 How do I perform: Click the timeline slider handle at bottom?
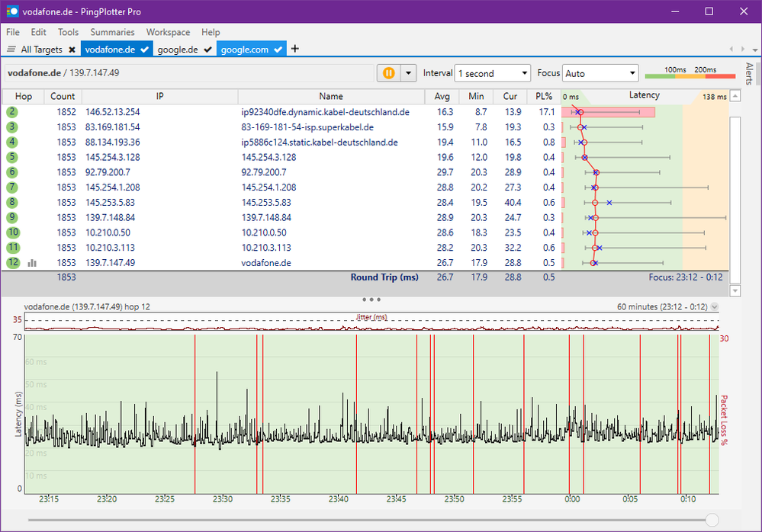coord(712,520)
